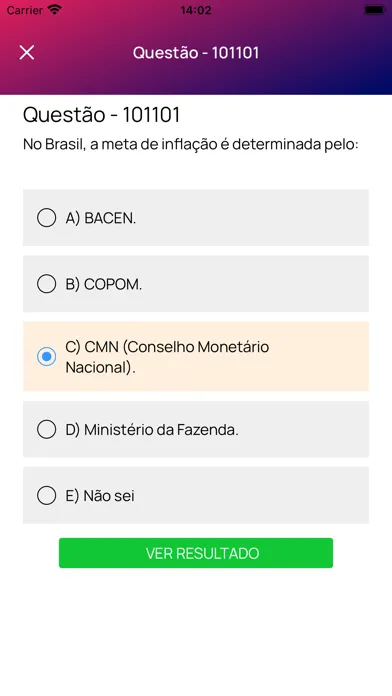The image size is (392, 696).
Task: Click the selected radio circle for C) CMN
Action: 47,356
